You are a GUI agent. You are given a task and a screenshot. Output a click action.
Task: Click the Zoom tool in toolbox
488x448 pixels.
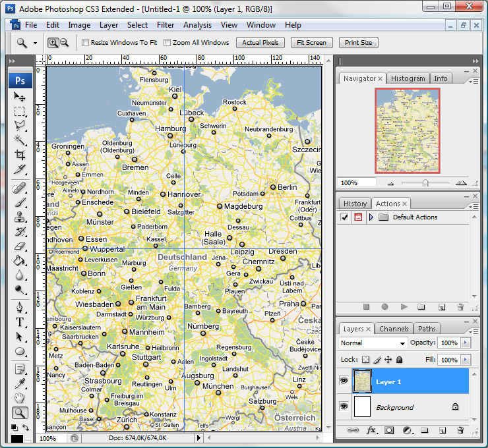point(20,413)
